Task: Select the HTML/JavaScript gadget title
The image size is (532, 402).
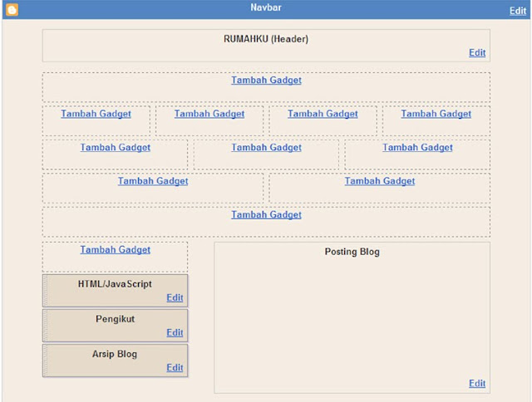Action: tap(115, 284)
